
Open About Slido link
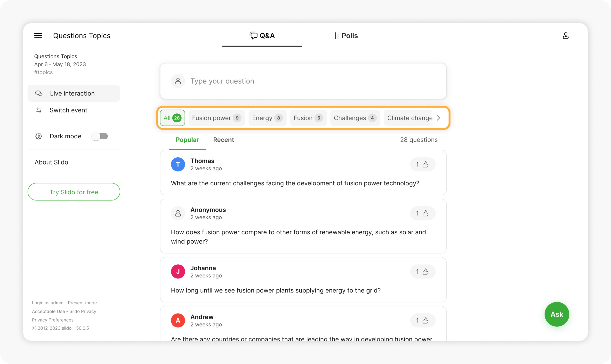pos(52,162)
